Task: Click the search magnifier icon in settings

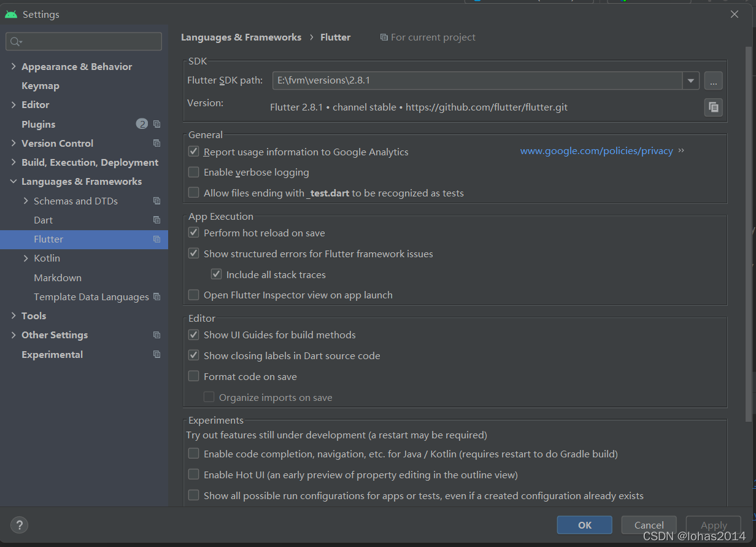Action: [16, 42]
